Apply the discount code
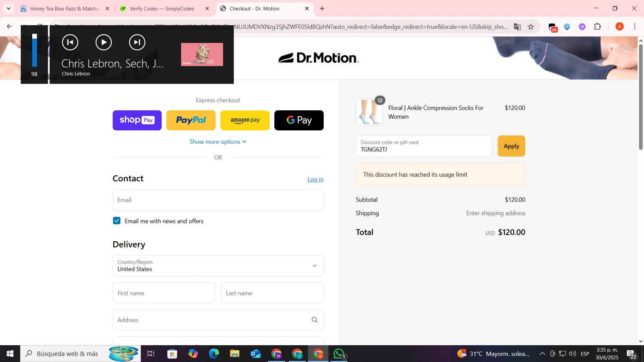This screenshot has height=362, width=644. coord(511,146)
